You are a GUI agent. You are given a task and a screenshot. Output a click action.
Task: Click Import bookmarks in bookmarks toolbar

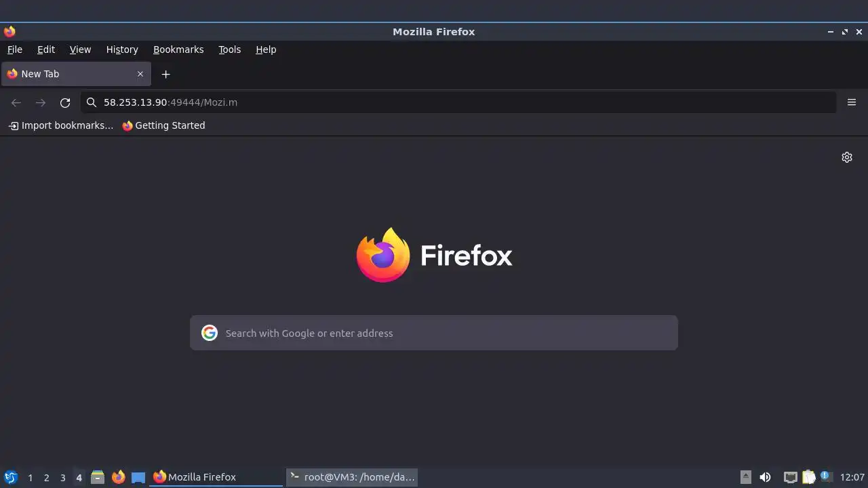tap(61, 125)
